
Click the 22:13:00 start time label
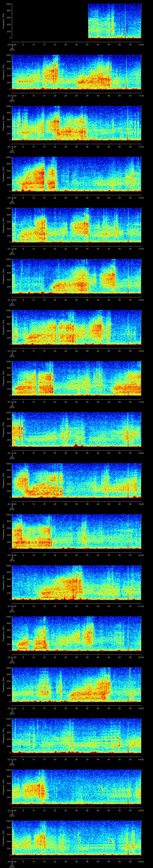[12, 249]
